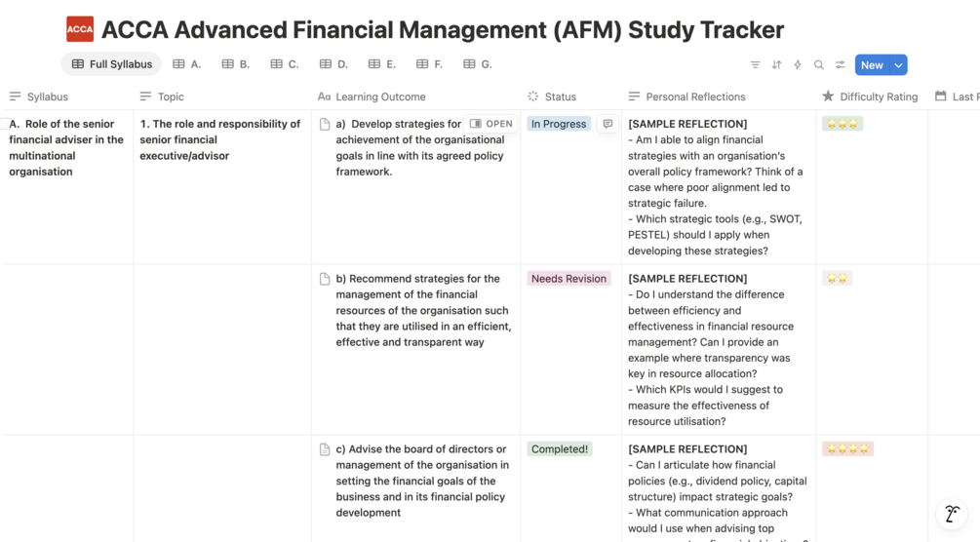The height and width of the screenshot is (542, 980).
Task: Open view settings sliders icon
Action: 840,65
